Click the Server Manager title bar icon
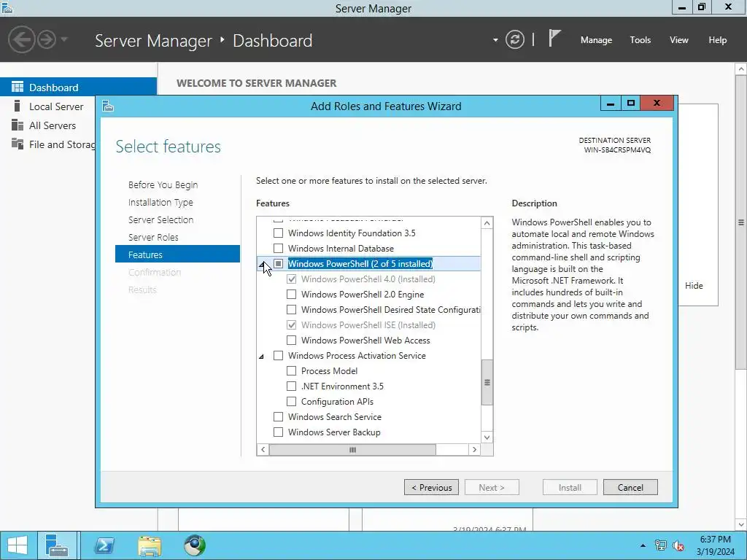 7,7
